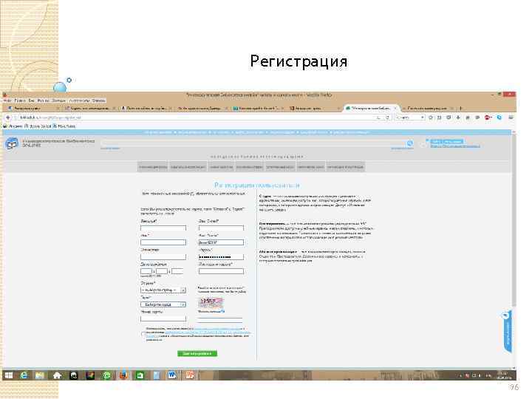Click the patronymic input field
The height and width of the screenshot is (399, 532).
tap(163, 257)
